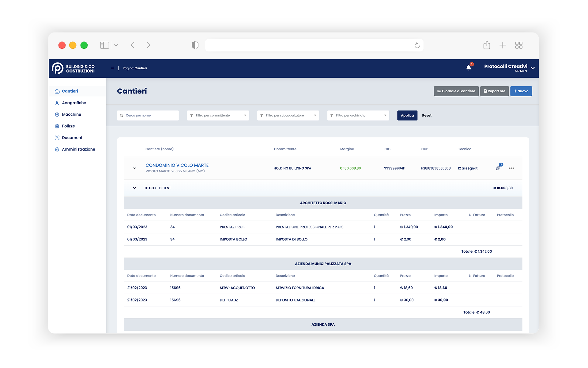Click the PRESTAZ.PROF. article code cell
Screen dimensions: 588x368
232,227
